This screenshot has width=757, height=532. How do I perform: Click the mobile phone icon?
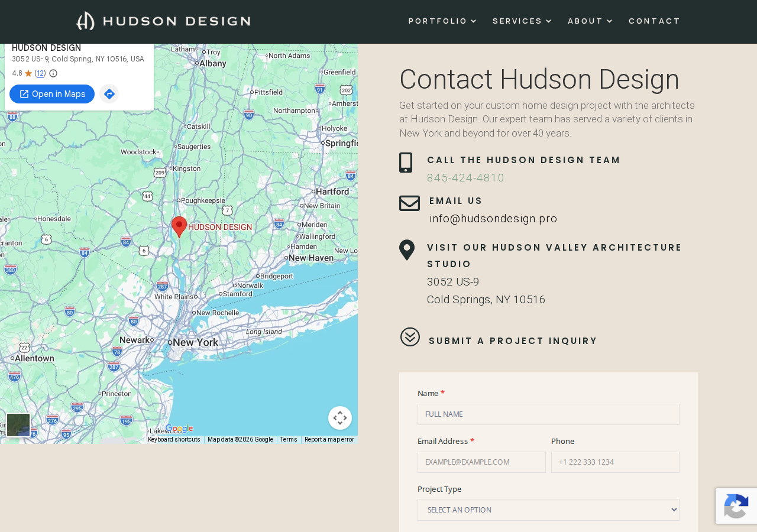406,163
